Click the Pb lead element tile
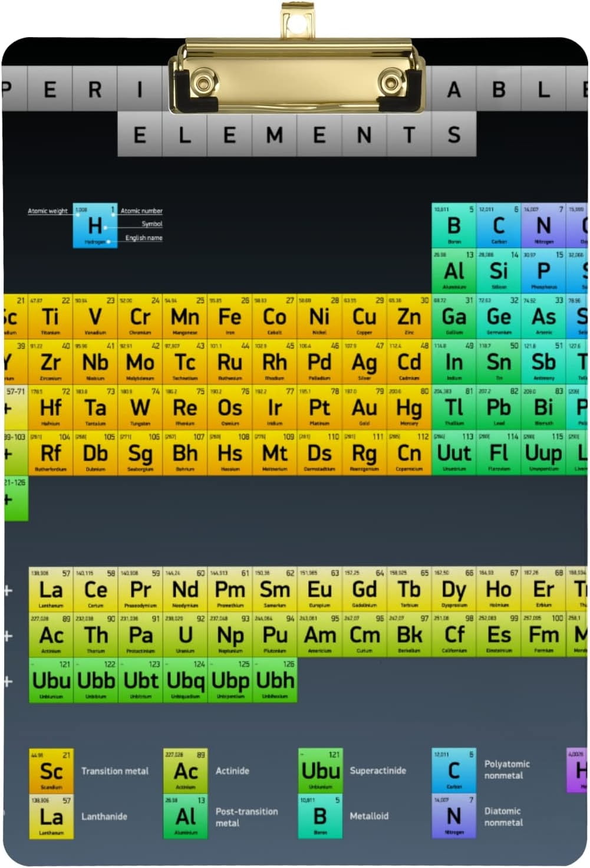590x868 pixels. [499, 407]
